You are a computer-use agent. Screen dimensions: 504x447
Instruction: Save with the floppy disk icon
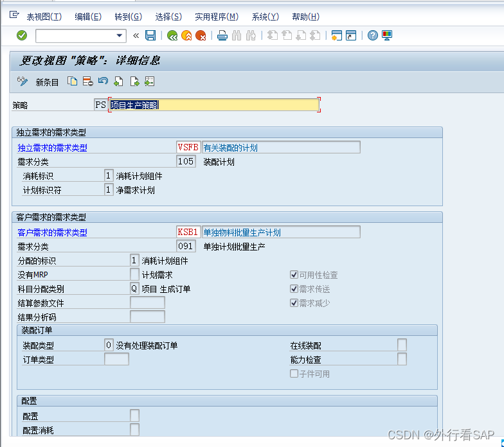tap(150, 35)
